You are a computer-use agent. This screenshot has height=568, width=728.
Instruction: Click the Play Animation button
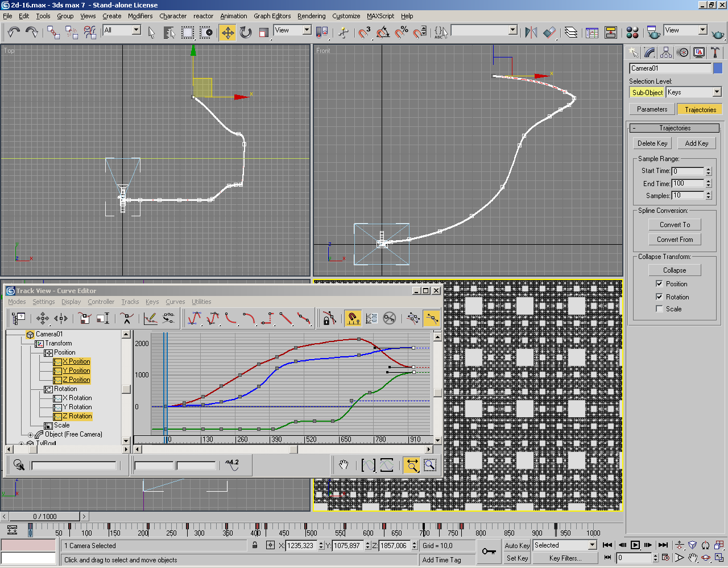click(635, 545)
